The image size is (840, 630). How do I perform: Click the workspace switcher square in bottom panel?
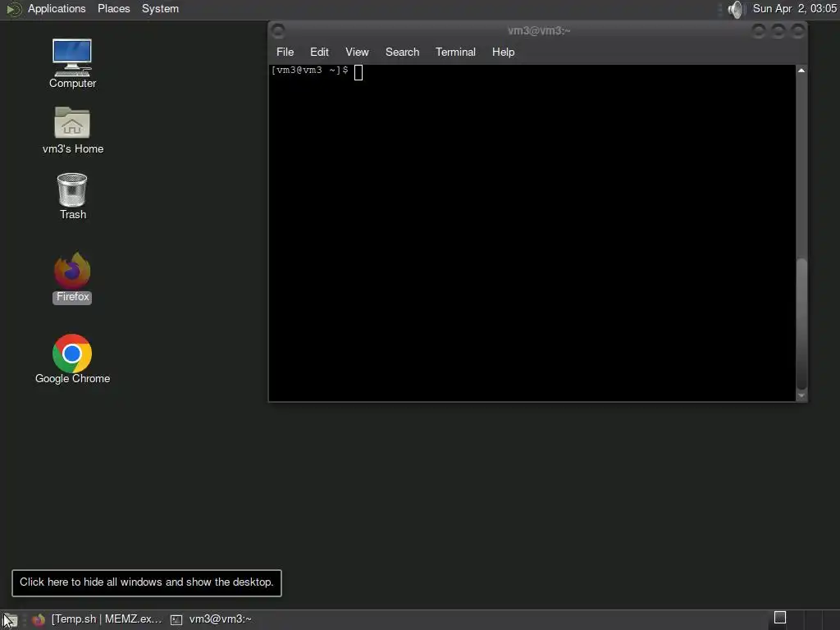coord(780,618)
